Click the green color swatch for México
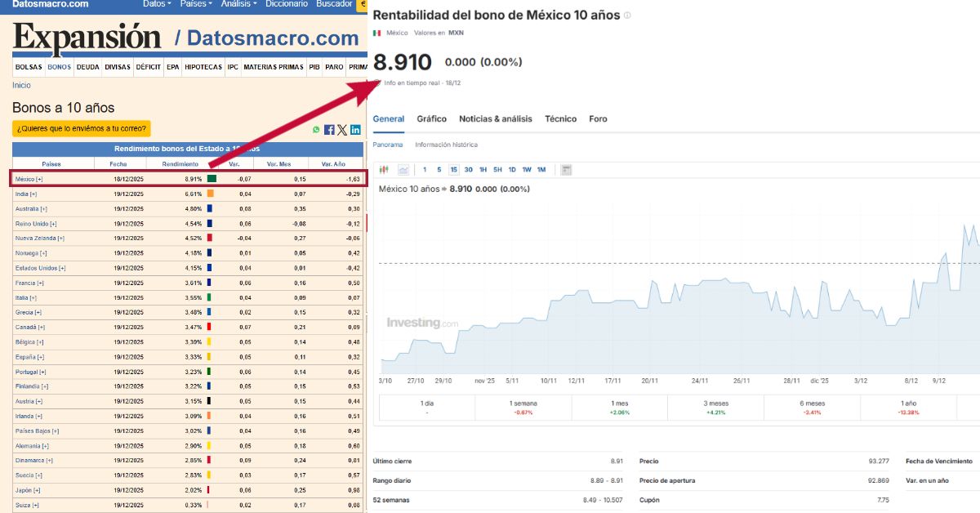 pos(212,179)
